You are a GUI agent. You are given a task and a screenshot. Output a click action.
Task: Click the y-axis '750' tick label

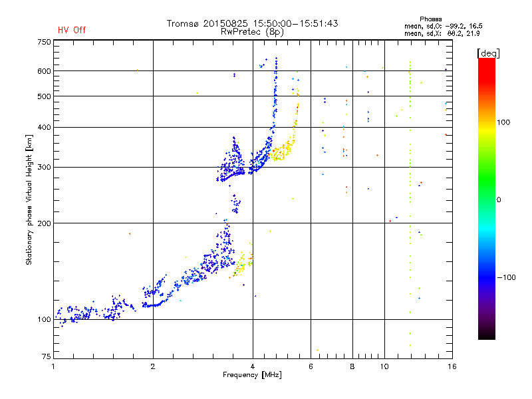click(44, 42)
